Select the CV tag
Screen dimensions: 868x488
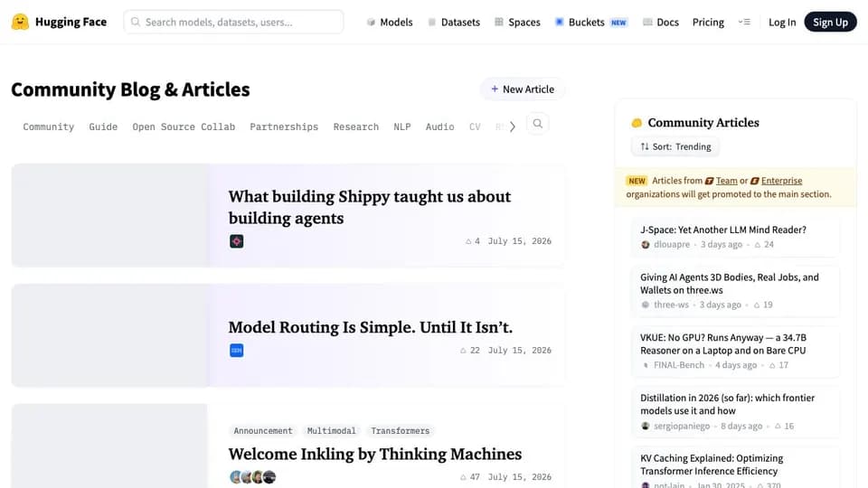click(x=475, y=127)
